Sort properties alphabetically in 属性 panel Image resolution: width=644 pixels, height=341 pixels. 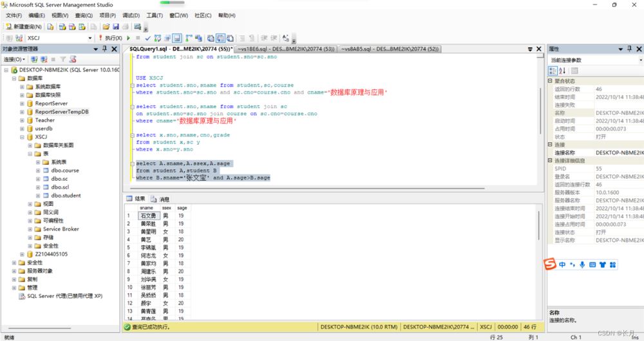[x=562, y=71]
